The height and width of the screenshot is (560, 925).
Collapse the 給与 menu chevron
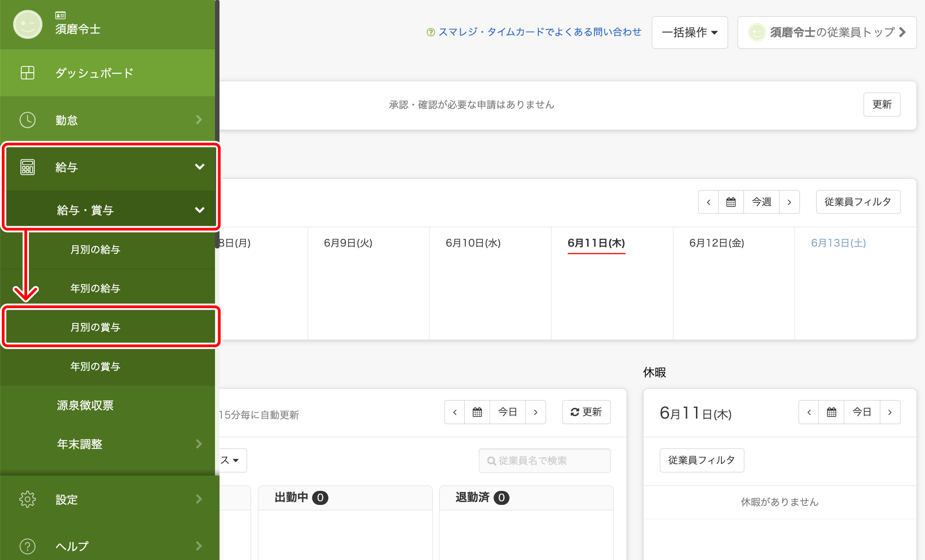[x=199, y=167]
